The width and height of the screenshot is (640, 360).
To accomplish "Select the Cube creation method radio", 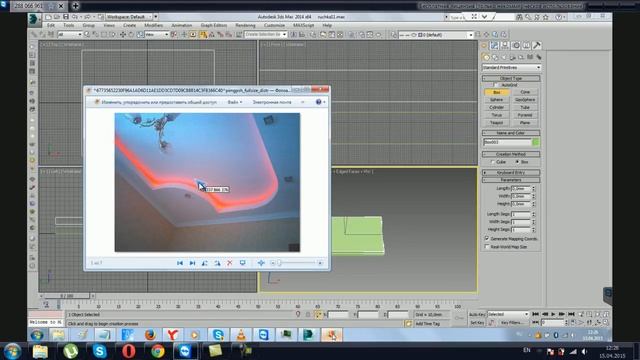I will click(493, 162).
